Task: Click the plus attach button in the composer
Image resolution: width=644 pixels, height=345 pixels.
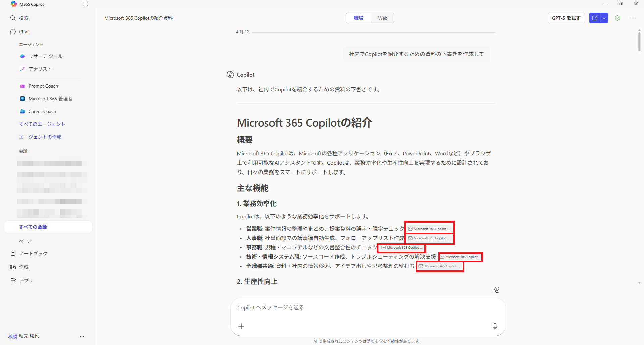Action: click(x=241, y=326)
